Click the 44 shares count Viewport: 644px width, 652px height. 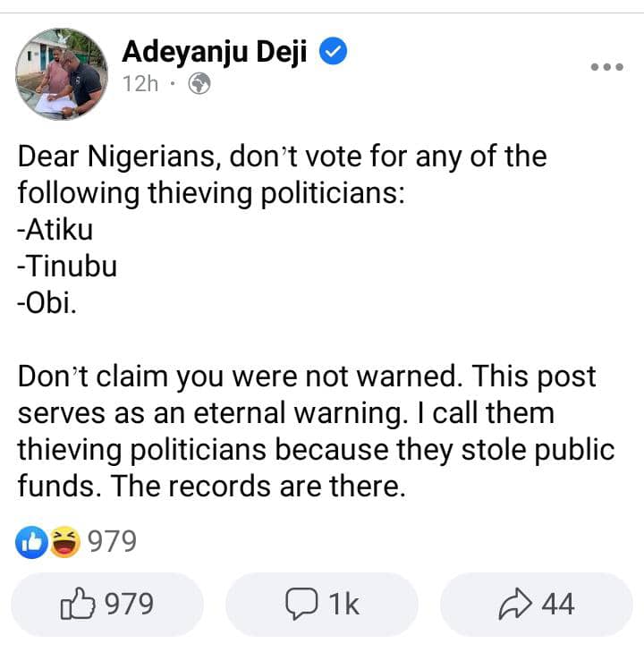pyautogui.click(x=558, y=605)
